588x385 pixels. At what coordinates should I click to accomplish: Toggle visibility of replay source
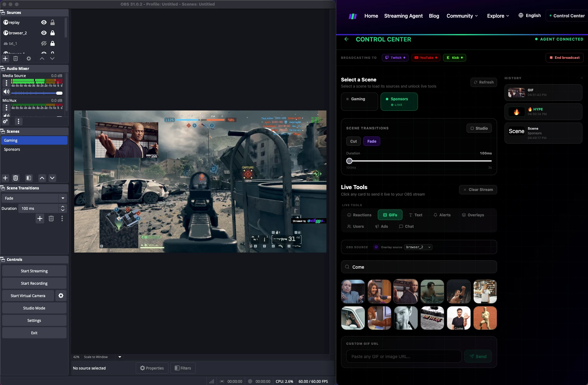coord(44,22)
